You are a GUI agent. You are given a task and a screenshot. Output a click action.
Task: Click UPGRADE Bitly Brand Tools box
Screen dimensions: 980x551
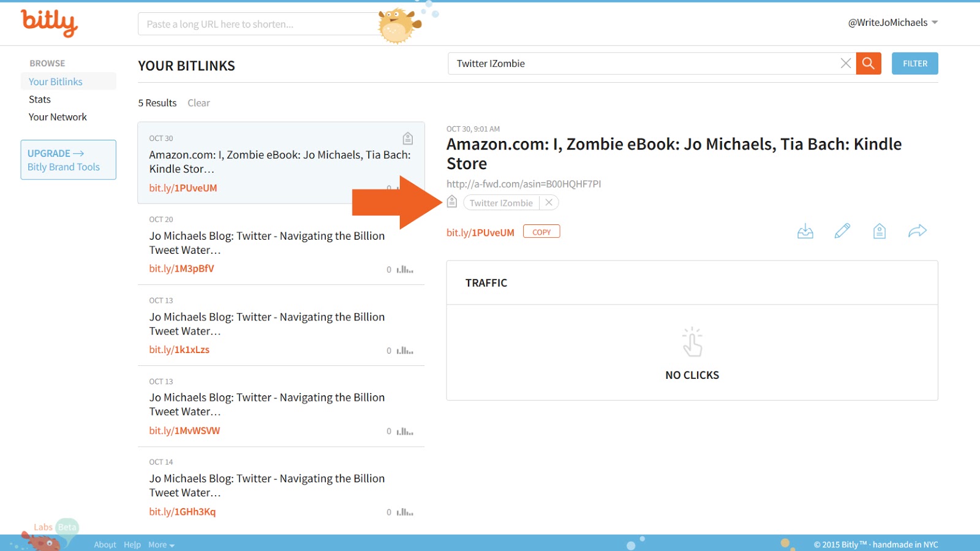(68, 160)
